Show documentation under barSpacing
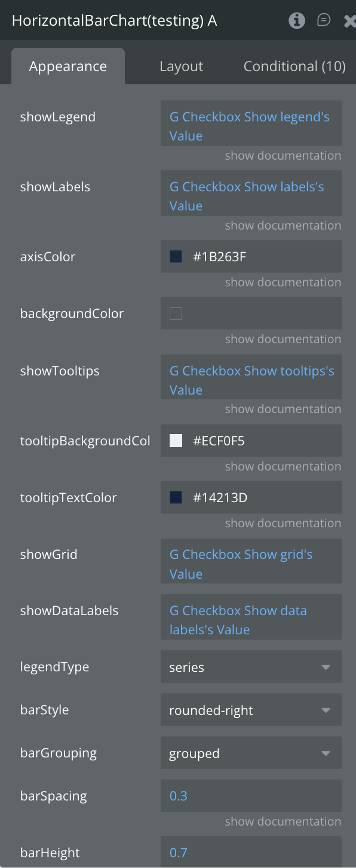 (x=283, y=821)
